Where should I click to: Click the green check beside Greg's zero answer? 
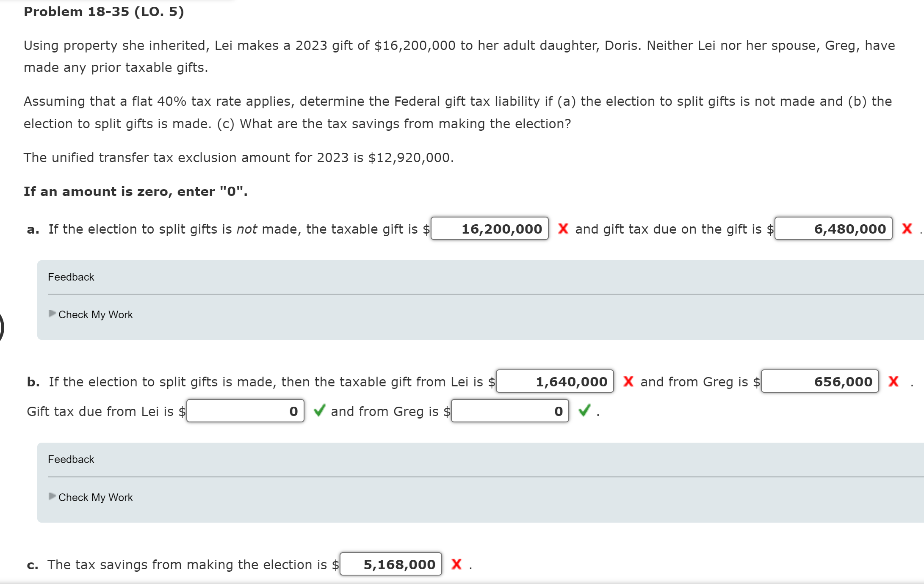(x=585, y=410)
